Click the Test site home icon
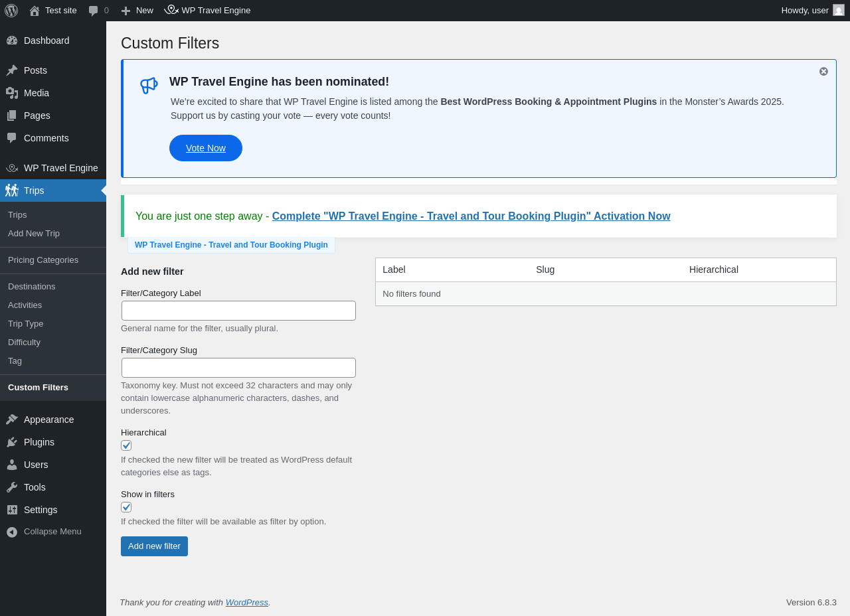This screenshot has height=616, width=850. point(35,11)
